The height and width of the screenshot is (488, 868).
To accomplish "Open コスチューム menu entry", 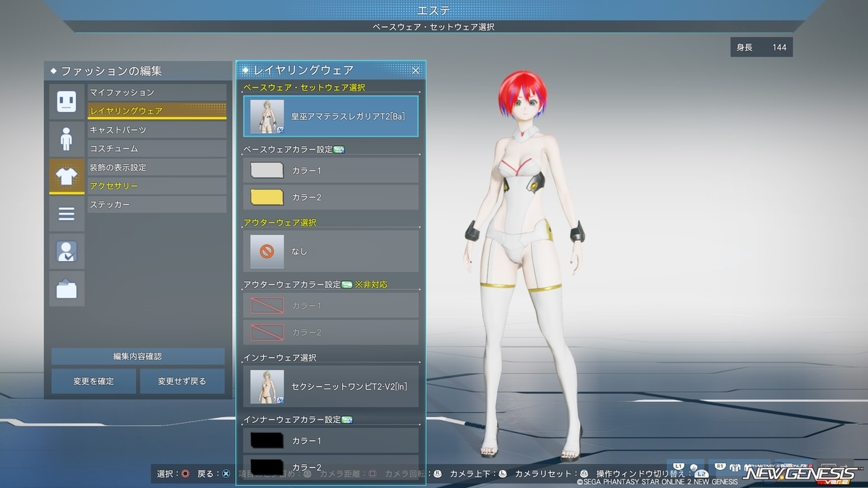I will tap(157, 149).
